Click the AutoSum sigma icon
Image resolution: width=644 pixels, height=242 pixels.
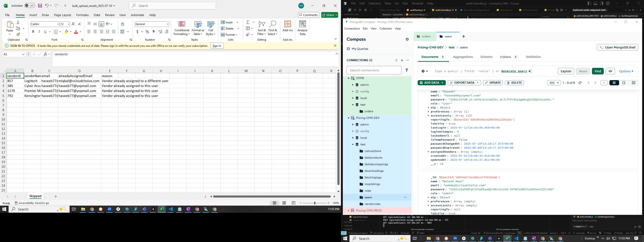click(248, 22)
